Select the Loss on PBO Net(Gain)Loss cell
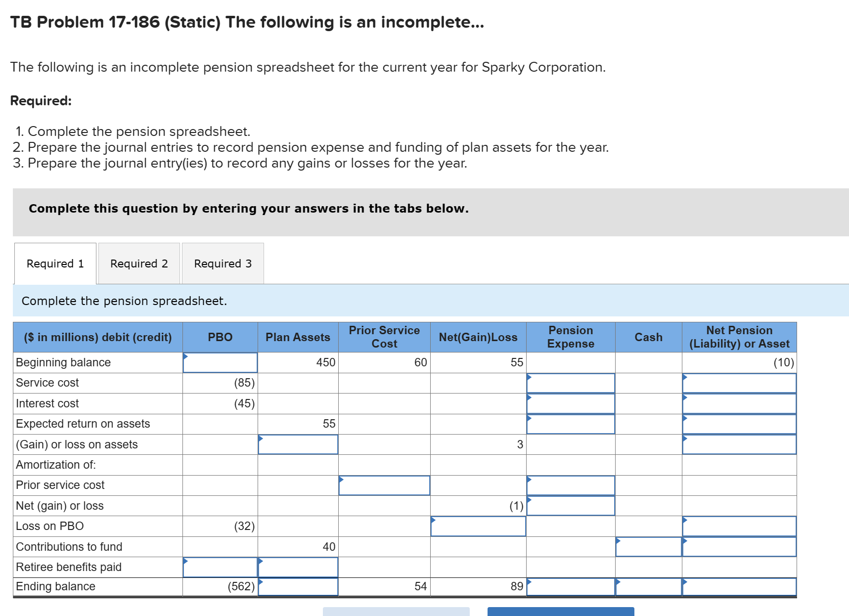The height and width of the screenshot is (616, 849). (x=478, y=526)
